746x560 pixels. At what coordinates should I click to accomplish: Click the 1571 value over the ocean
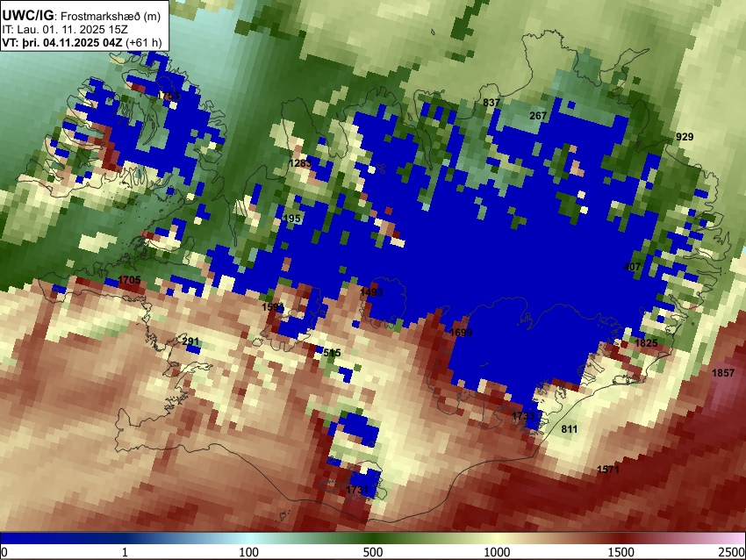[608, 469]
